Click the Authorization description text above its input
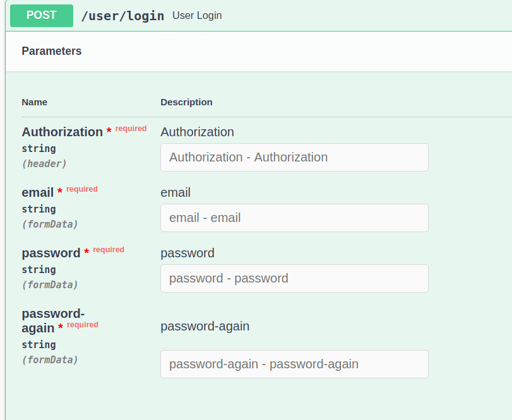The height and width of the screenshot is (420, 512). [x=197, y=132]
